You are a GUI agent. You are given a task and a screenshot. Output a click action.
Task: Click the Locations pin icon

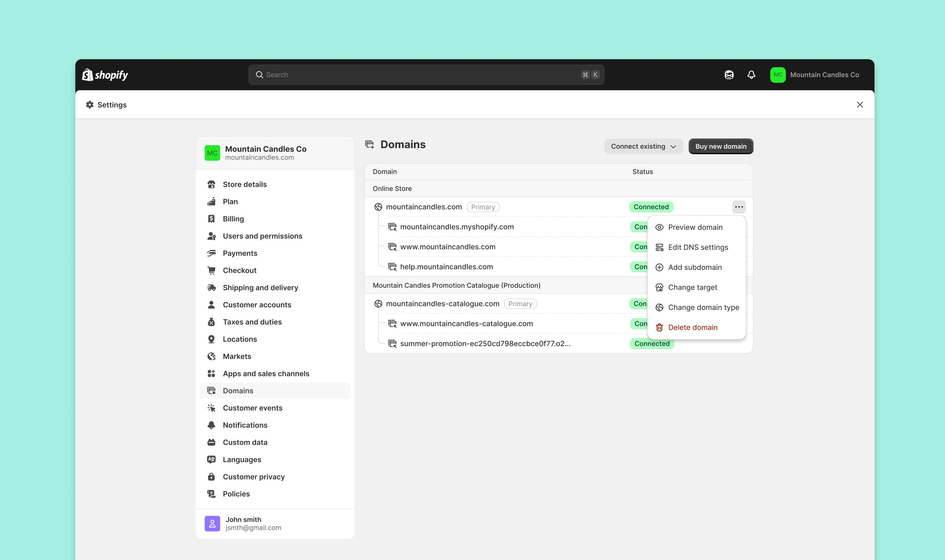pyautogui.click(x=211, y=339)
